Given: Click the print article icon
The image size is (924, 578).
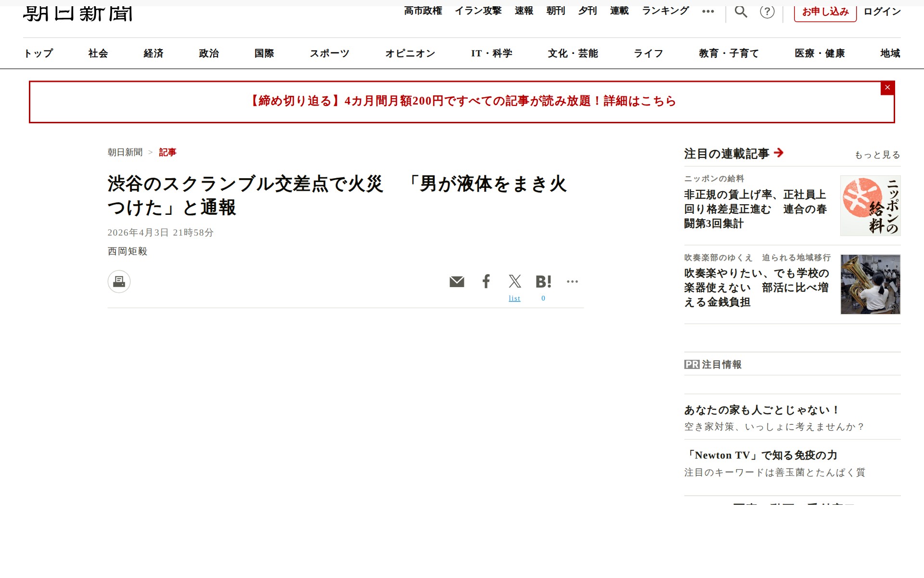Looking at the screenshot, I should coord(119,281).
